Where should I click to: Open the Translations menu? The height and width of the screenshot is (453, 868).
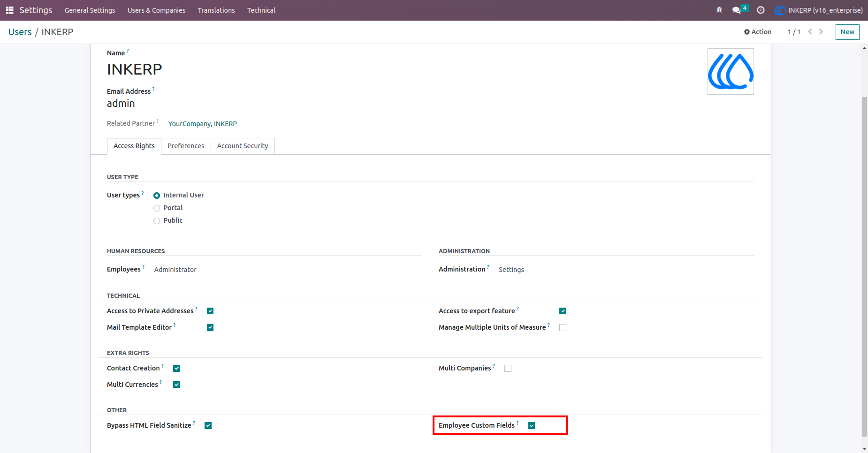coord(216,10)
